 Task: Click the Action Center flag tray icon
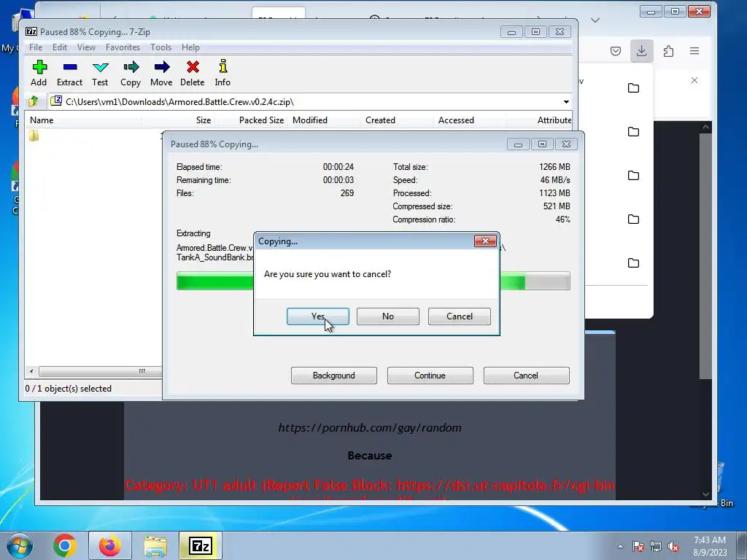click(x=638, y=546)
